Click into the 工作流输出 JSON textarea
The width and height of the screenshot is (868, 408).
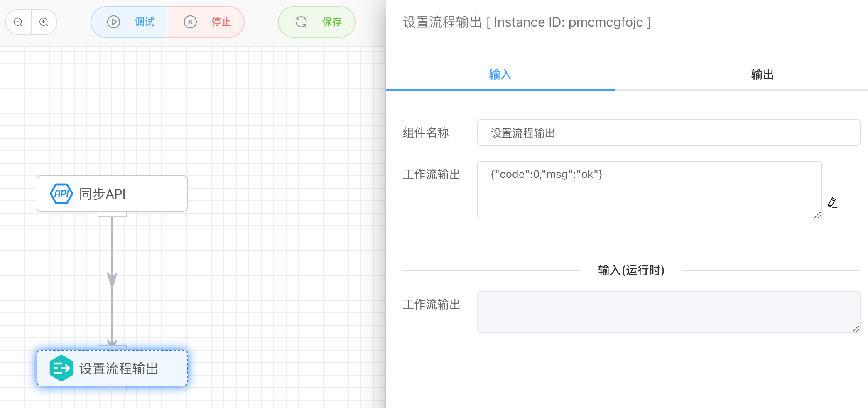[x=649, y=190]
